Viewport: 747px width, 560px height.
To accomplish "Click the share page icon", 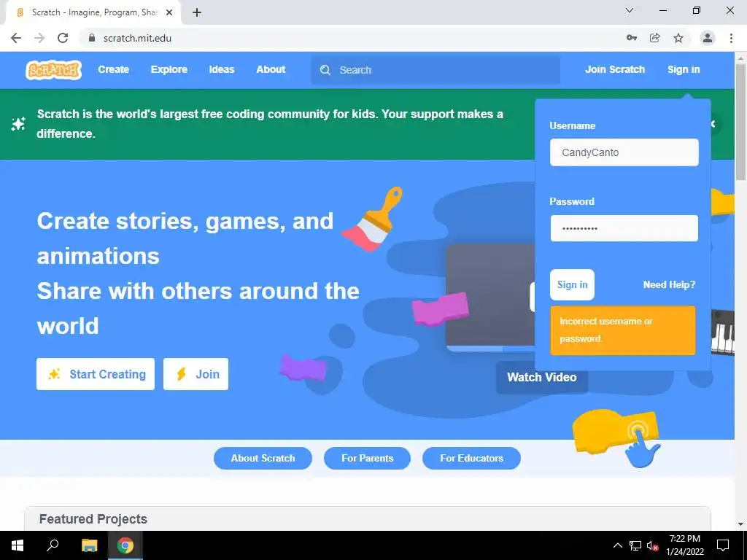I will (655, 38).
